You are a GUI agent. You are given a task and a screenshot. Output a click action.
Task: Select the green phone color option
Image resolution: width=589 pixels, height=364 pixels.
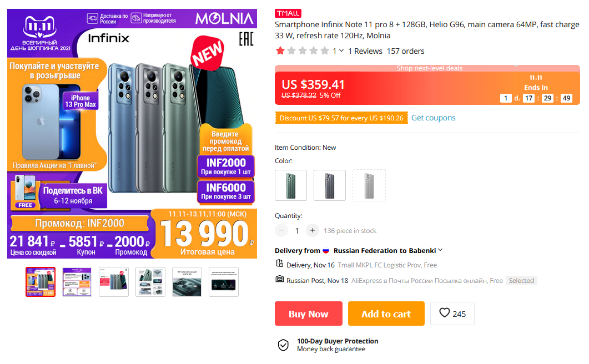point(291,185)
